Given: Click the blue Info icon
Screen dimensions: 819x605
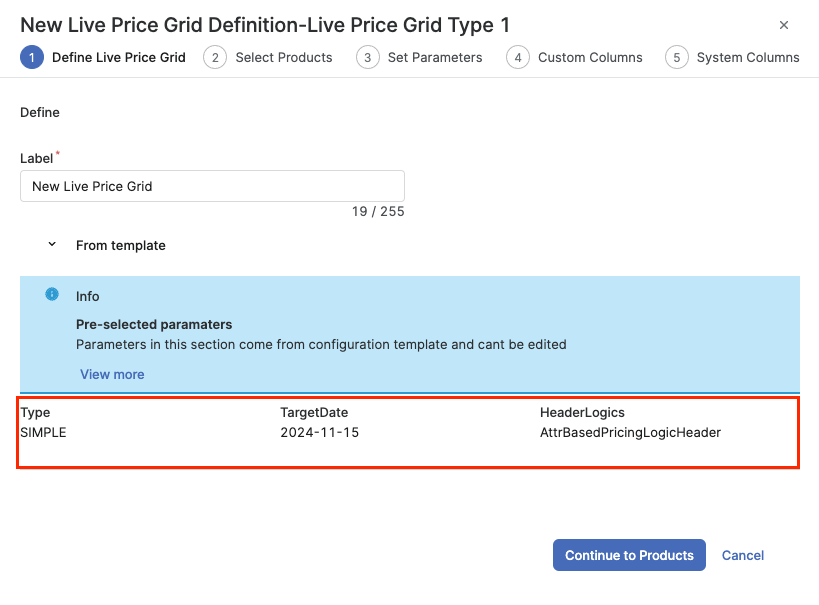Looking at the screenshot, I should [52, 295].
